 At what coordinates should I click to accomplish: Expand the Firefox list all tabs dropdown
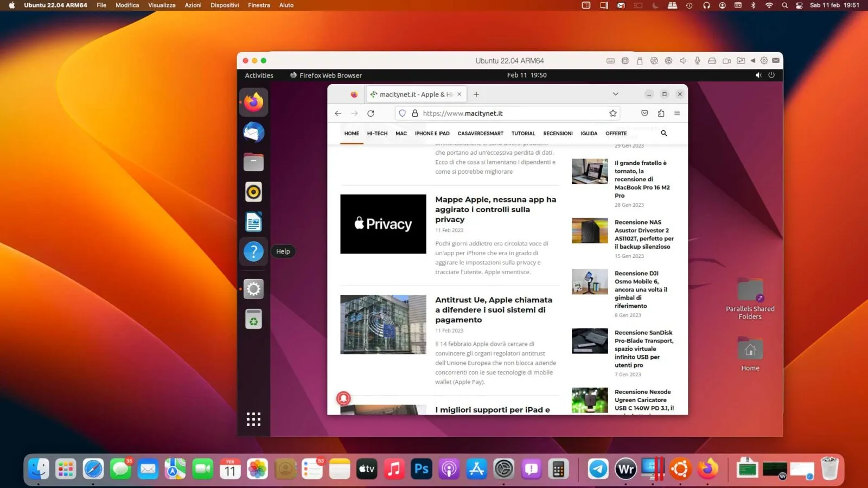click(x=615, y=94)
